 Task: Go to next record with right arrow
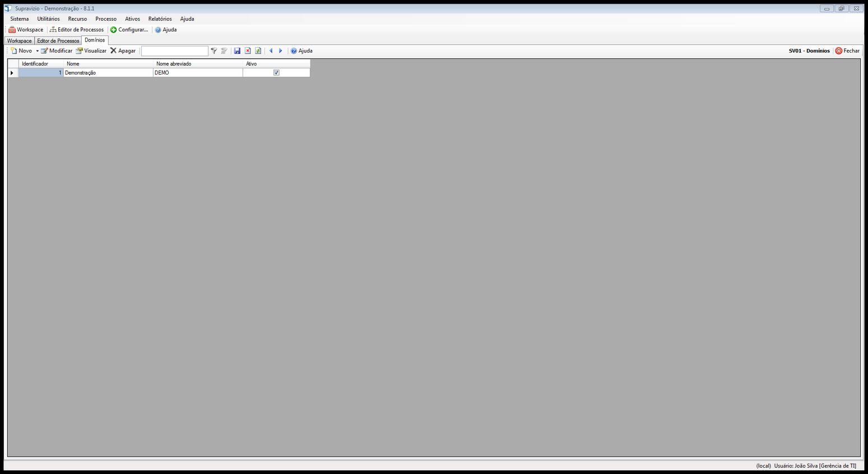(x=281, y=51)
